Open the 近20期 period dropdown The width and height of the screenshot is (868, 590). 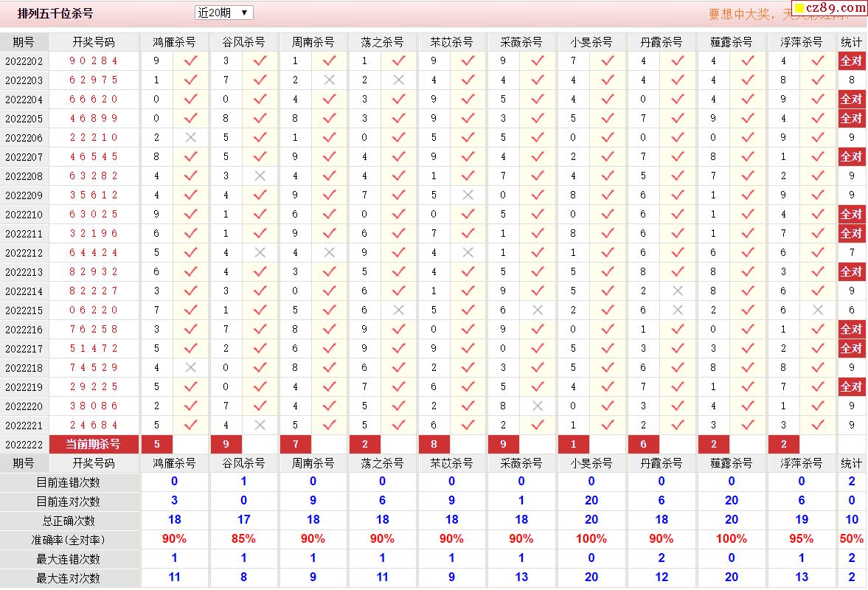pyautogui.click(x=223, y=13)
